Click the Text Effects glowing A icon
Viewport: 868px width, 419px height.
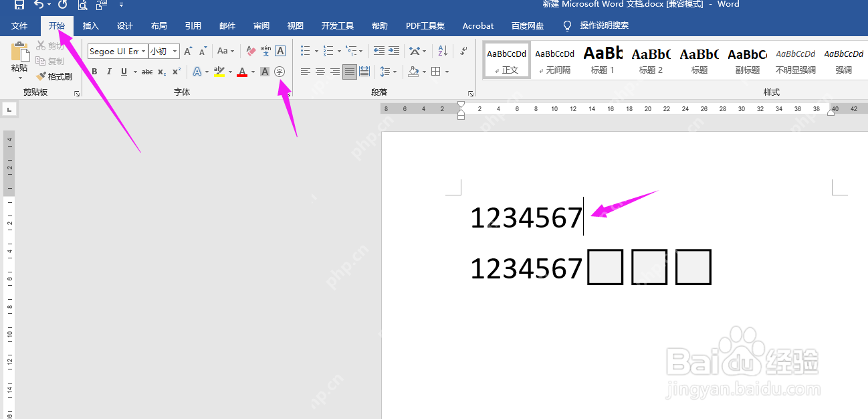click(x=197, y=72)
